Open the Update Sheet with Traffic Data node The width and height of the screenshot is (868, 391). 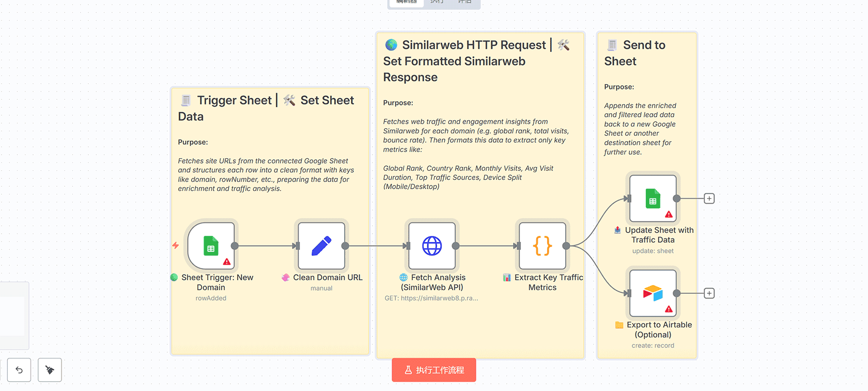(x=653, y=199)
